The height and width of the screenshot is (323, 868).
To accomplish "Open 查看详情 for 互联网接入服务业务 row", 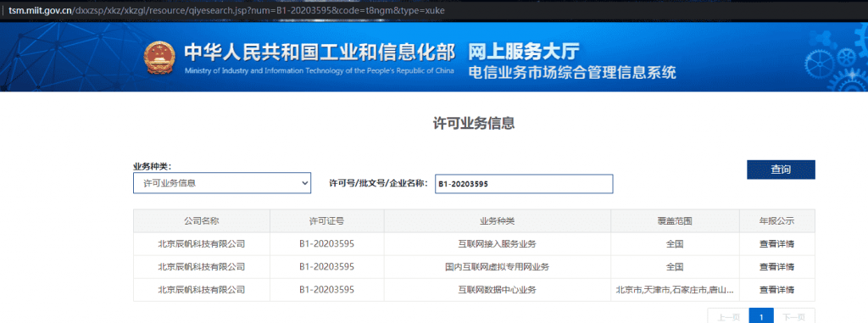I will (x=776, y=244).
